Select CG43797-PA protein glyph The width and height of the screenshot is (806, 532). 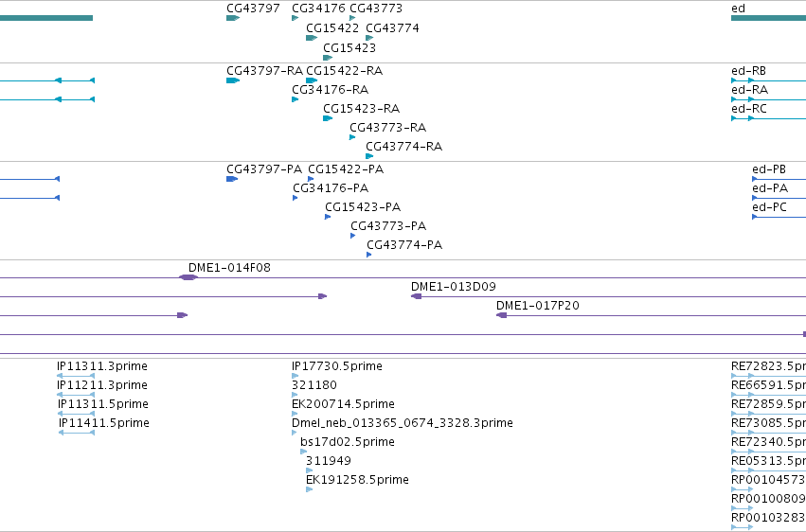coord(232,179)
